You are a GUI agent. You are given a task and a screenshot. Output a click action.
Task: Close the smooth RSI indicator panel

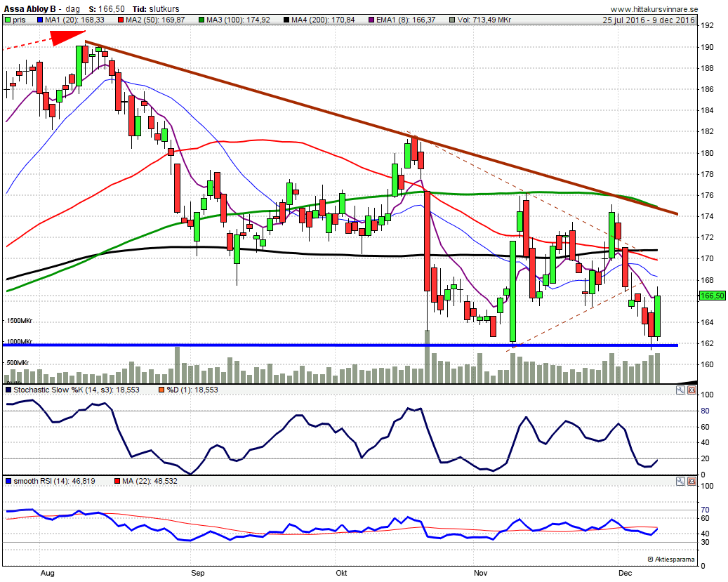[x=691, y=481]
